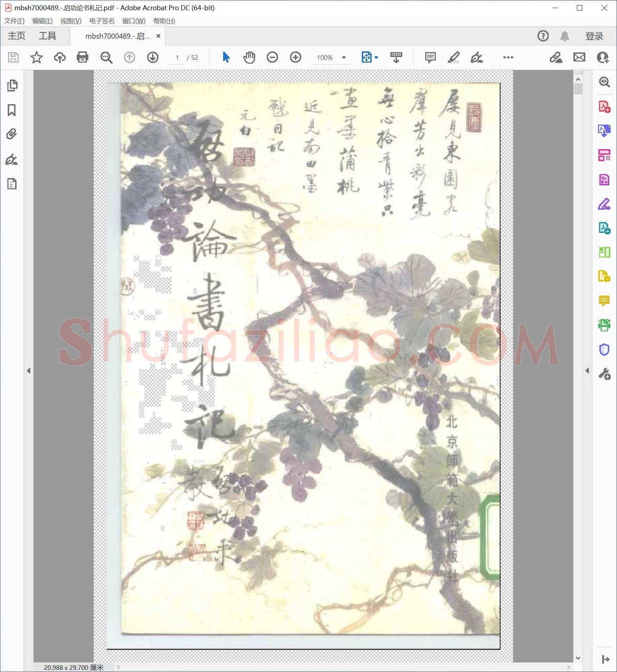
Task: Activate the Selection arrow tool
Action: tap(226, 57)
